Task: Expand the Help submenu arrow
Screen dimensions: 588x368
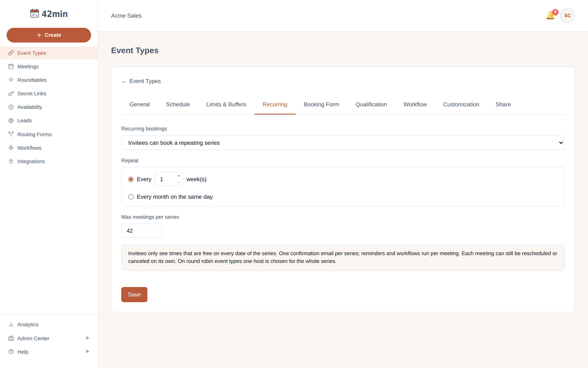Action: coord(88,351)
